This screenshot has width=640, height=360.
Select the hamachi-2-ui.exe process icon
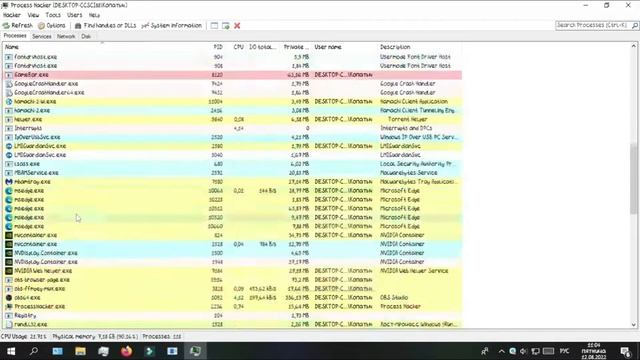[x=9, y=102]
